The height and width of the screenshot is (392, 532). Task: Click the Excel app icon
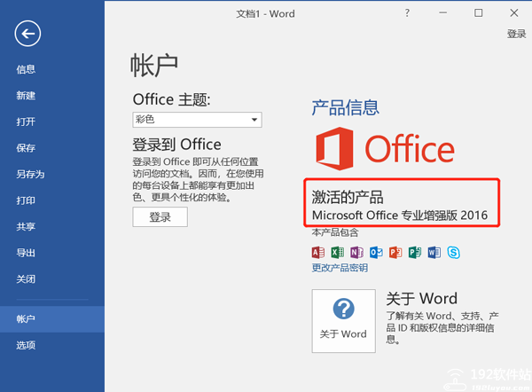coord(338,253)
